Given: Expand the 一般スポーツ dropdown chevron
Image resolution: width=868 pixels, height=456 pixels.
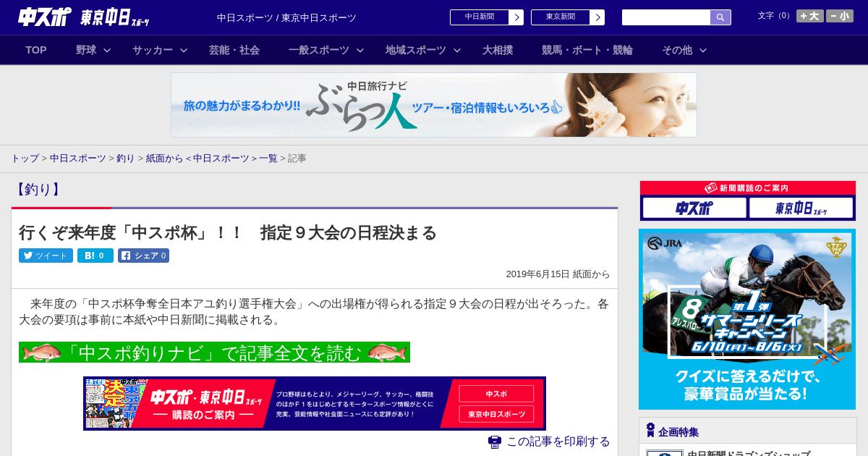Looking at the screenshot, I should pyautogui.click(x=360, y=51).
